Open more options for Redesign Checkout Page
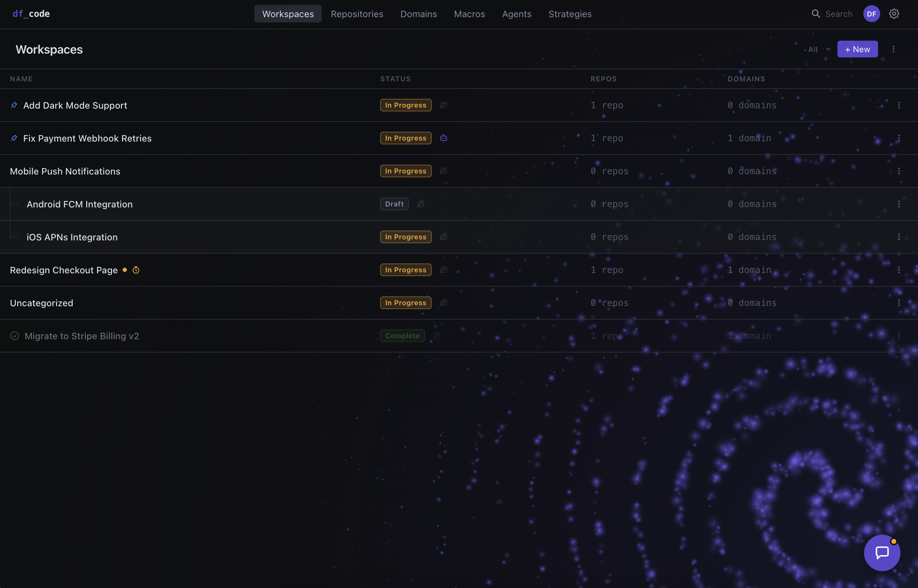Viewport: 918px width, 588px height. [x=899, y=269]
